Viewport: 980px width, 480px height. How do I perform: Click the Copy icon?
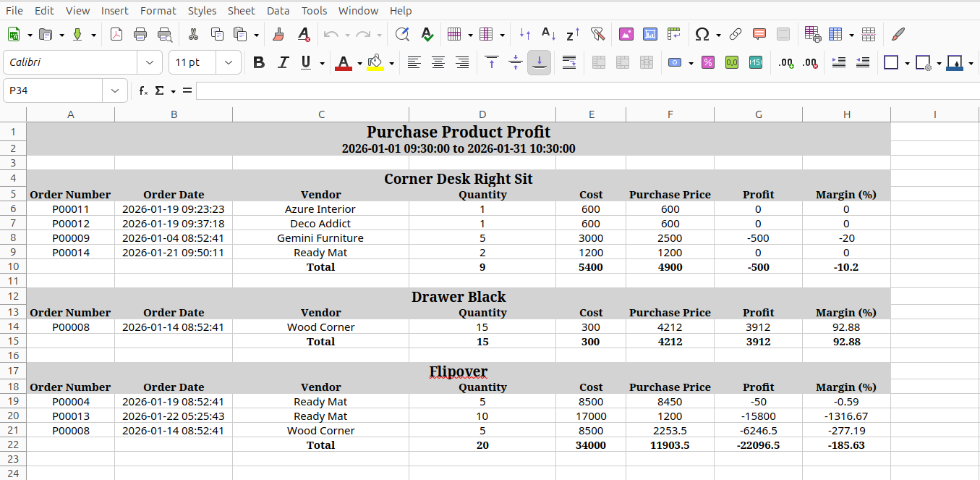[217, 34]
